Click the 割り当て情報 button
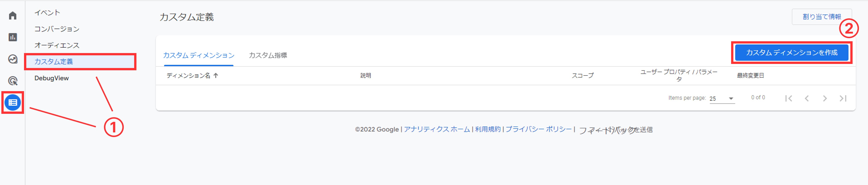 click(x=822, y=17)
